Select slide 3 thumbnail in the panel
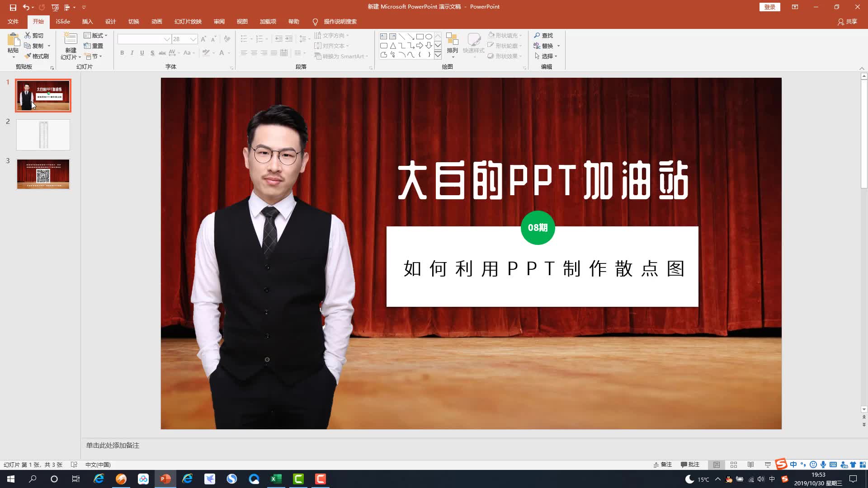Screen dimensions: 868x488 click(43, 174)
